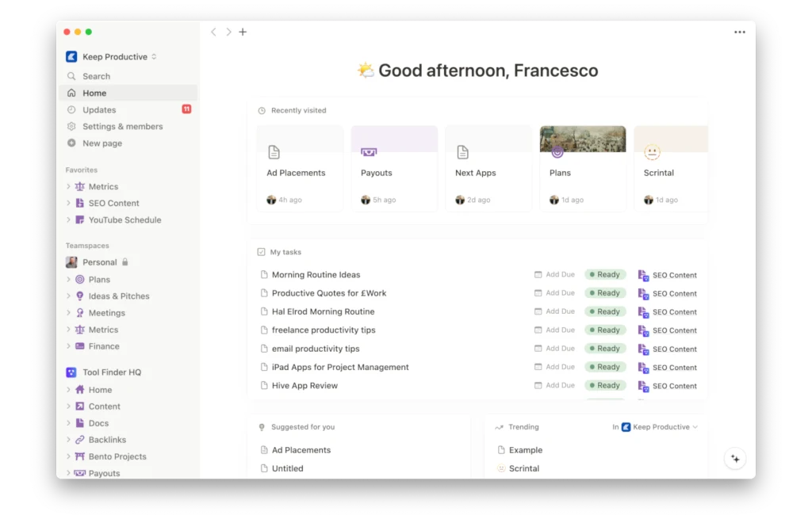The height and width of the screenshot is (519, 812).
Task: Expand SEO Content in Favorites
Action: tap(68, 203)
